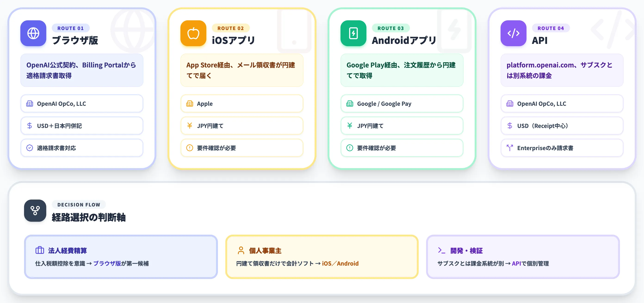Click the briefcase icon beside 法人経費精算

point(40,250)
